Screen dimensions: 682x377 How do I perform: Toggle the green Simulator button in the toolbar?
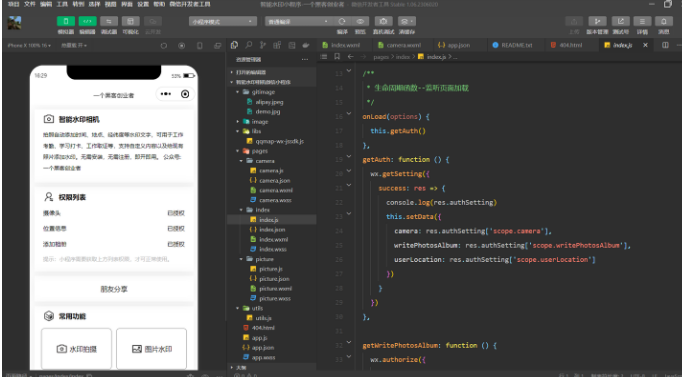click(66, 21)
